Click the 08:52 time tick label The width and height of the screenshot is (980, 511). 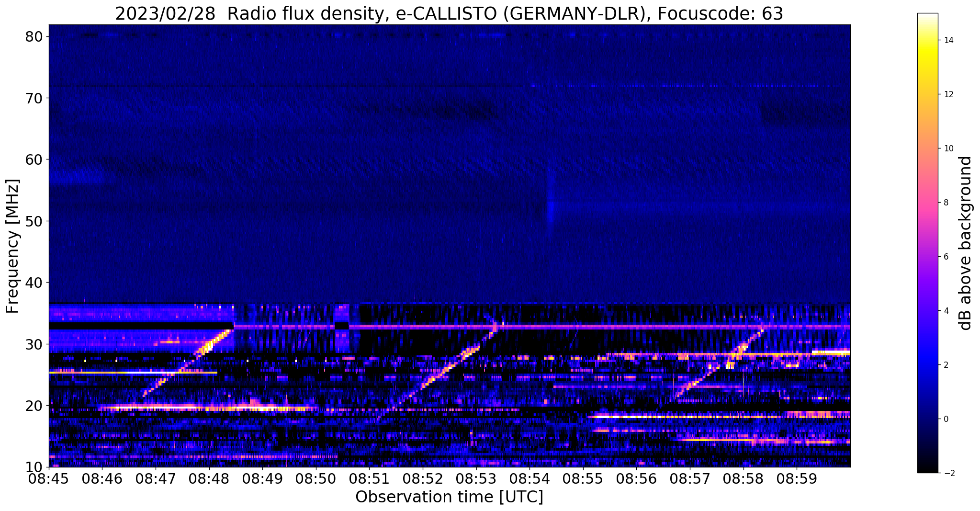[x=423, y=479]
